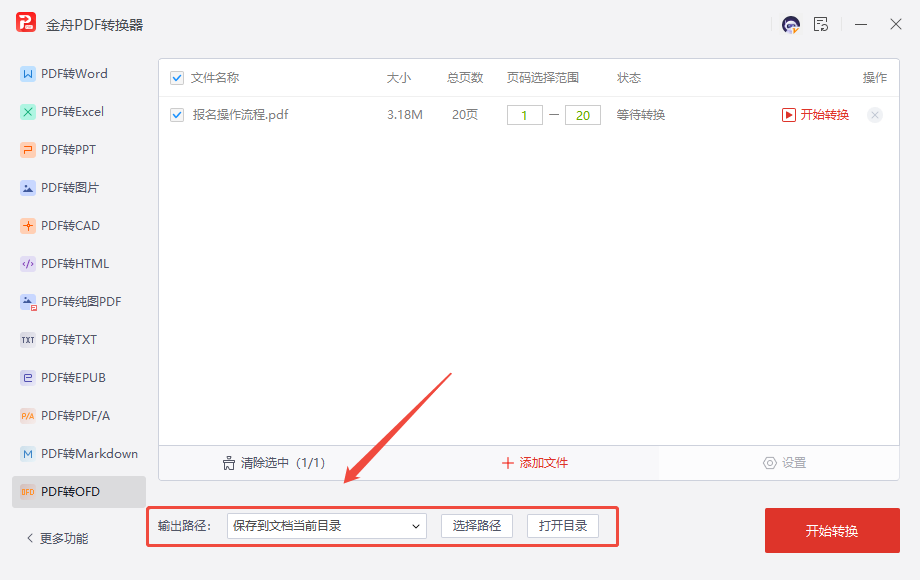Select PDF转EPUB label in sidebar
The image size is (920, 580).
pyautogui.click(x=73, y=378)
